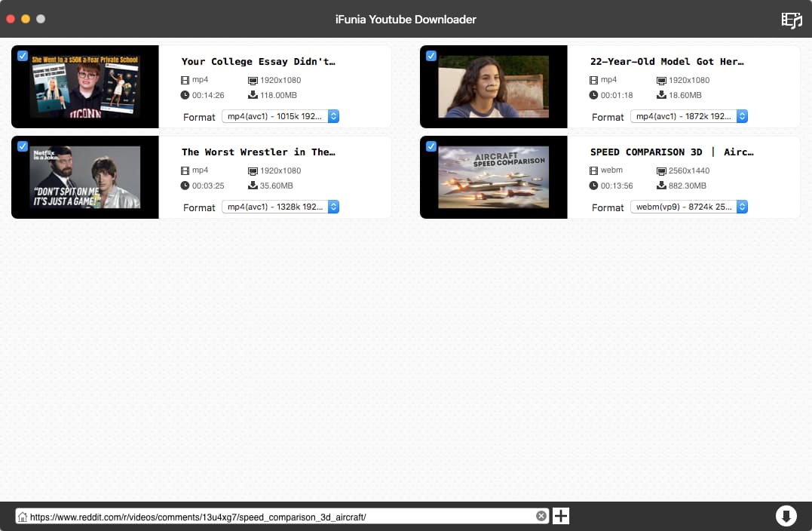Click the download arrow button at bottom right
This screenshot has height=531, width=812.
[786, 516]
